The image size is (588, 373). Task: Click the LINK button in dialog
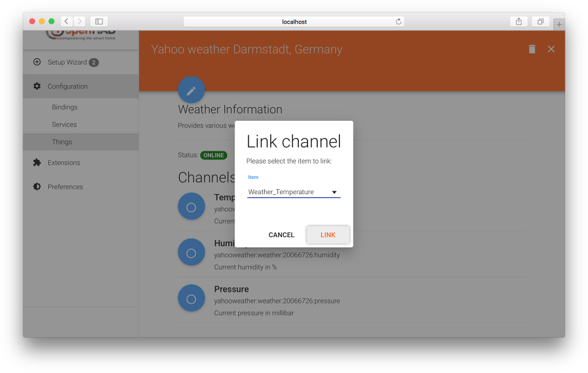pyautogui.click(x=328, y=235)
